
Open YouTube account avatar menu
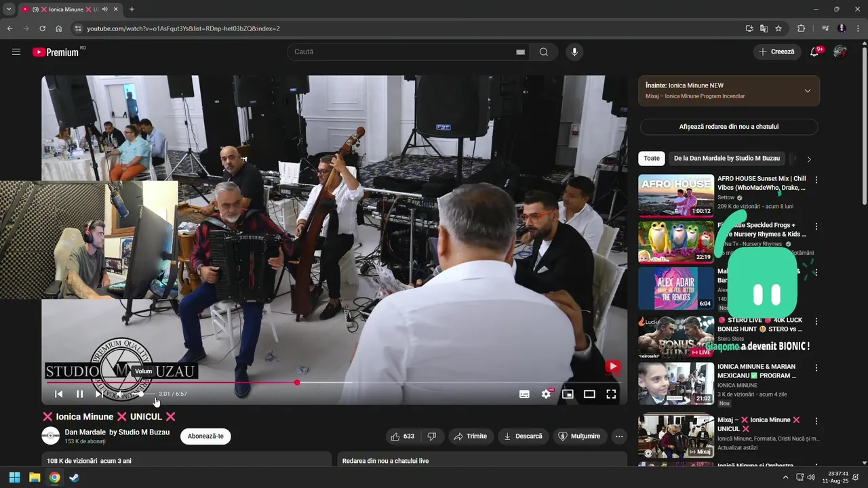pos(840,52)
